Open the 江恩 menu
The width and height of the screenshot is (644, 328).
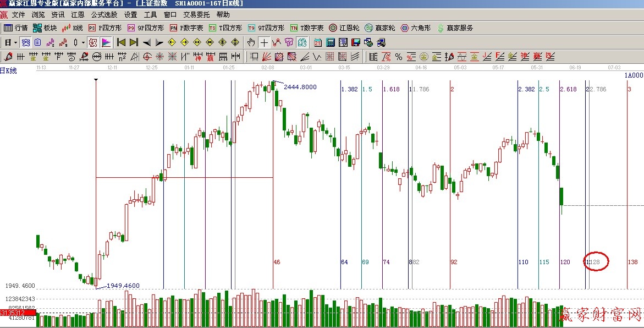point(78,15)
